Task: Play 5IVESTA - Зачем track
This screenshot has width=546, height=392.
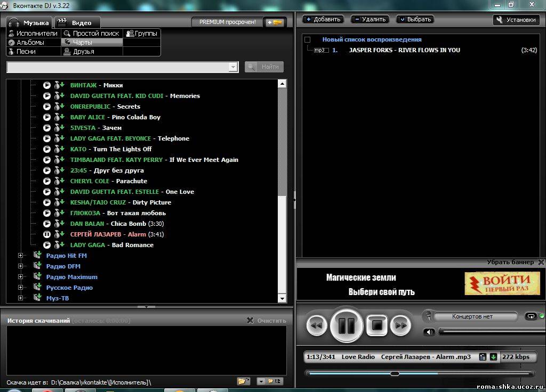Action: point(47,128)
